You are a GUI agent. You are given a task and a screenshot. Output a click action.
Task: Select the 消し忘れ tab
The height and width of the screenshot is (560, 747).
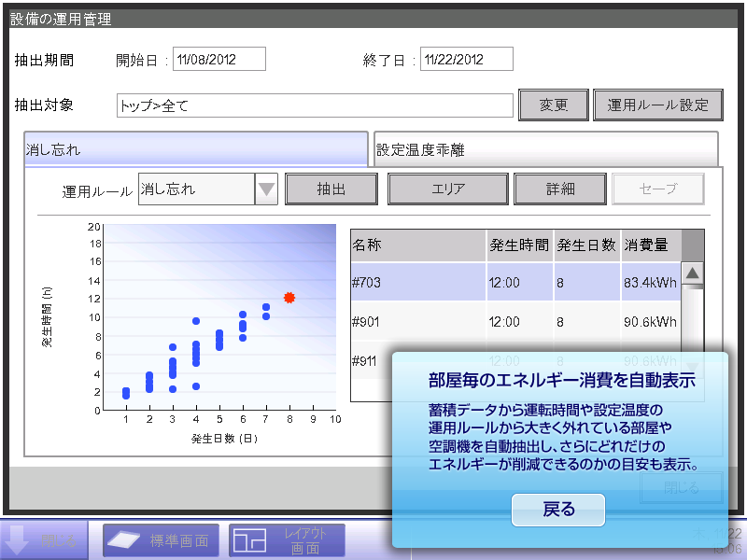click(196, 149)
